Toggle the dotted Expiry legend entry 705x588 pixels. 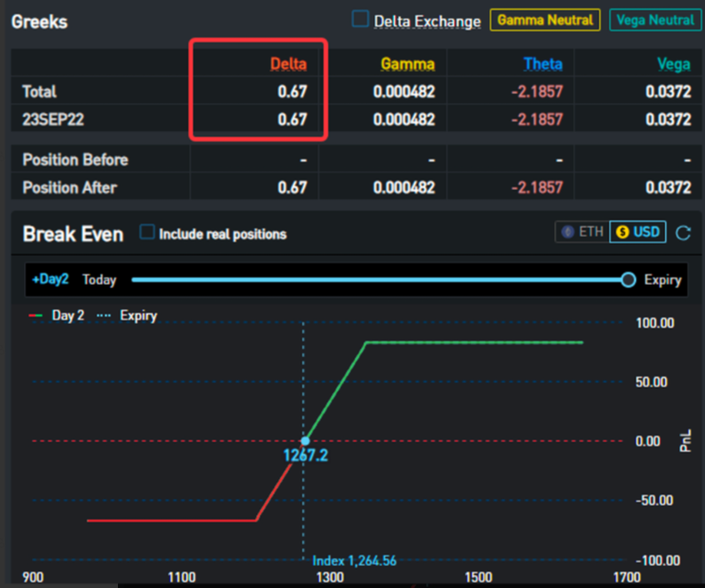click(106, 316)
